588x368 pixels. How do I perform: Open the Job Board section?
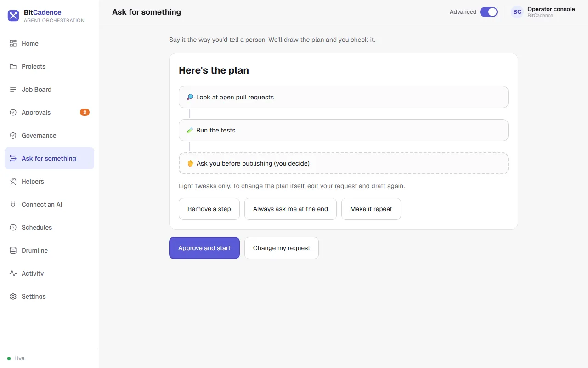(49, 89)
